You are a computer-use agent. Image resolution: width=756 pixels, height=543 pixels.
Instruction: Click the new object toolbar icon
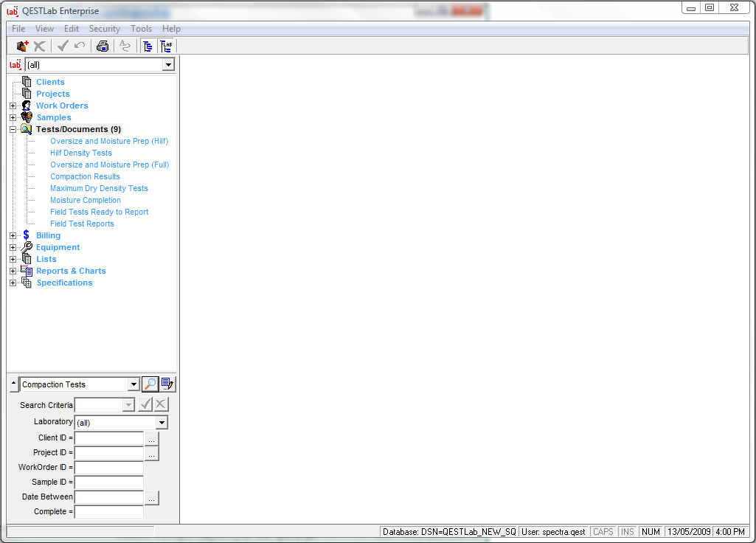point(22,46)
